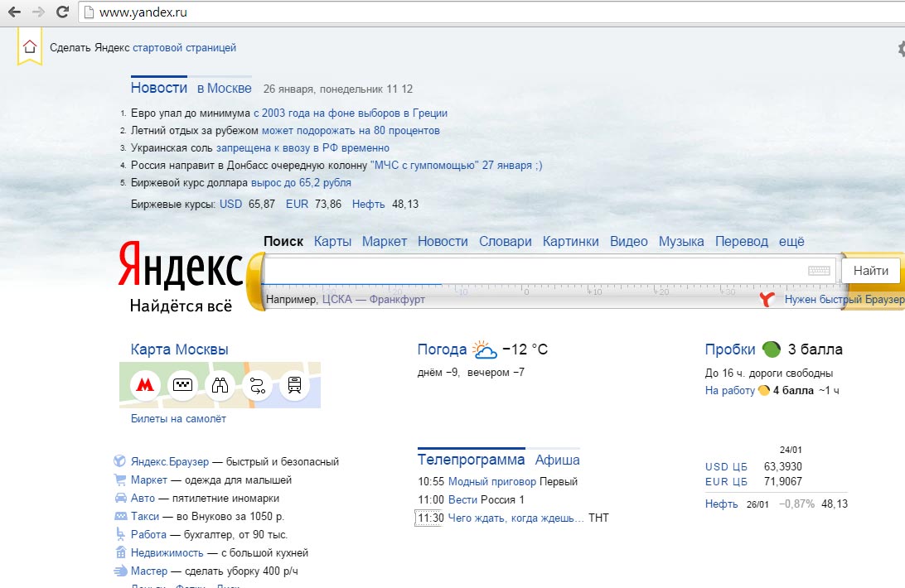This screenshot has width=905, height=588.
Task: Open the Чего ждать, когда ждешь listing
Action: [x=516, y=518]
